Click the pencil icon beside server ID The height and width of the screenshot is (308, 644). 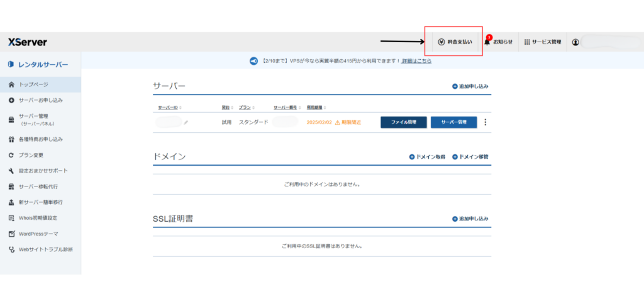tap(186, 122)
